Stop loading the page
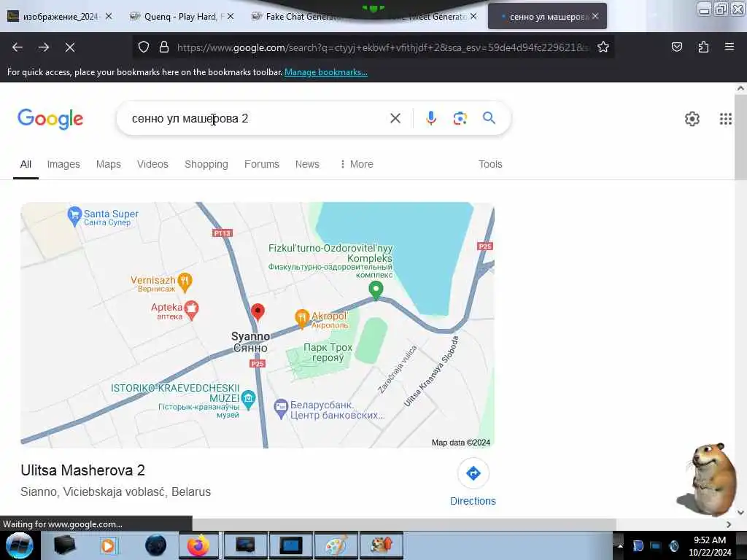The width and height of the screenshot is (747, 560). pyautogui.click(x=70, y=47)
